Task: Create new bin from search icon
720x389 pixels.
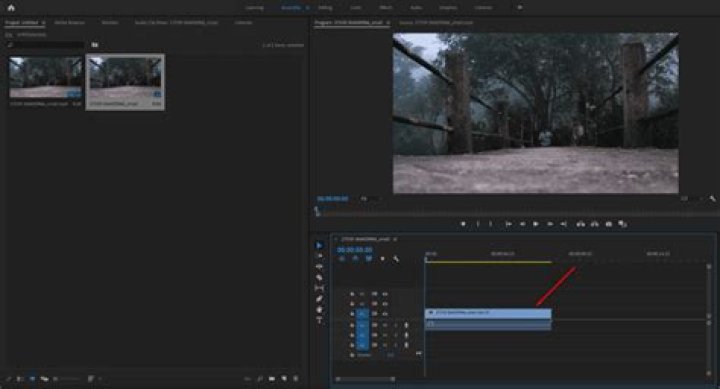Action: 95,45
